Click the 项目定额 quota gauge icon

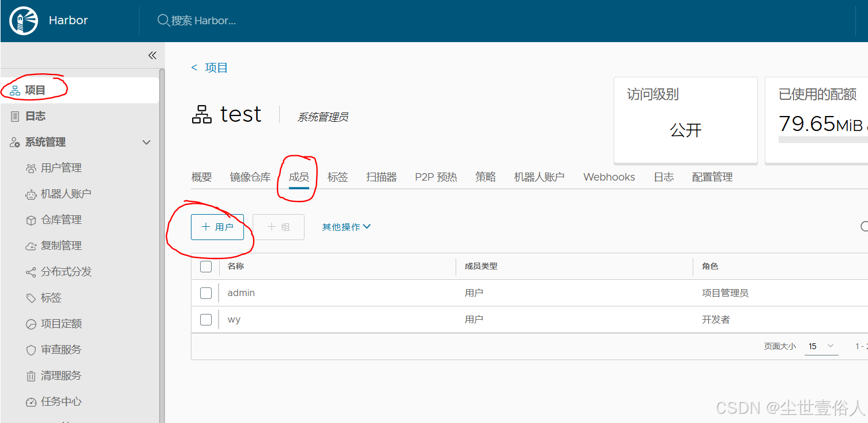pos(31,324)
